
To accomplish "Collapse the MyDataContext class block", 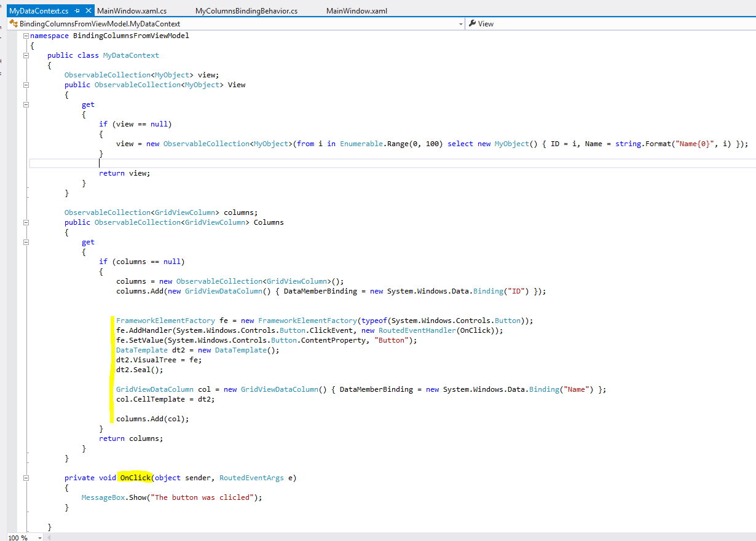I will tap(26, 55).
